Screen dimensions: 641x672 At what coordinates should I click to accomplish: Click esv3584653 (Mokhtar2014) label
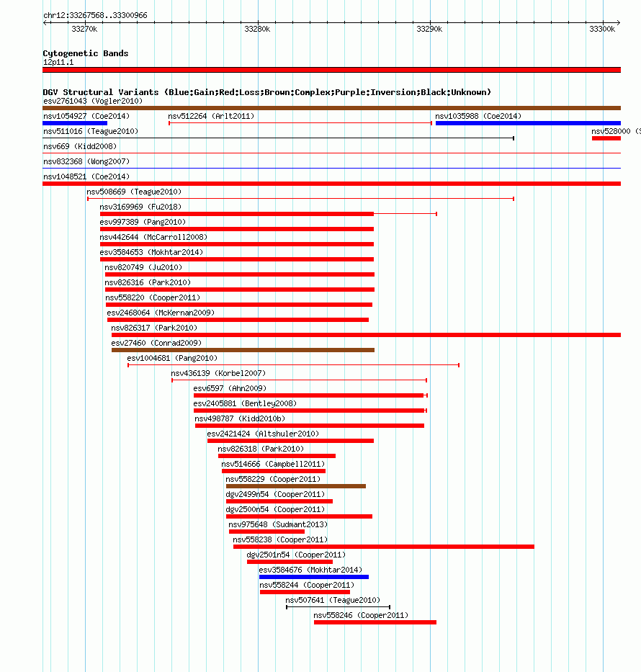pyautogui.click(x=151, y=252)
